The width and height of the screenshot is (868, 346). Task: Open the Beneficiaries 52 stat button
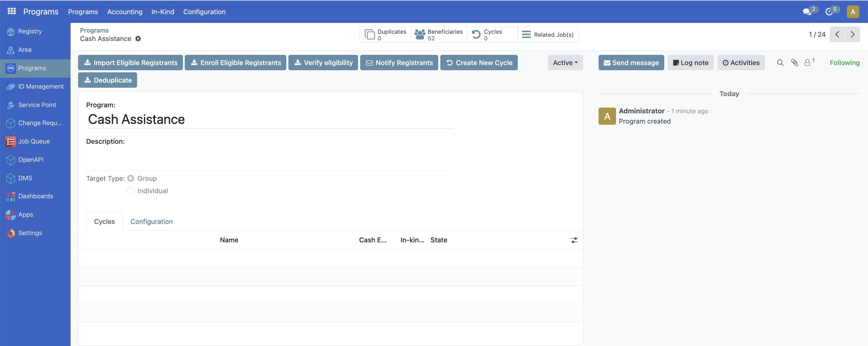pos(439,34)
